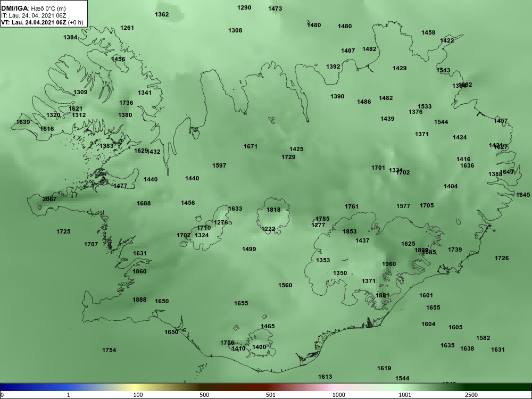
Task: Click the map value 1439
Action: [x=387, y=119]
